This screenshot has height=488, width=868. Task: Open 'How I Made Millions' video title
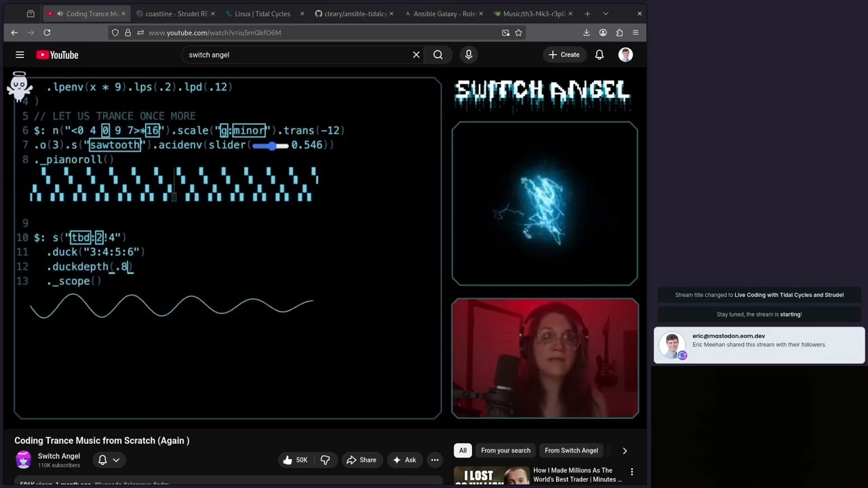point(578,474)
